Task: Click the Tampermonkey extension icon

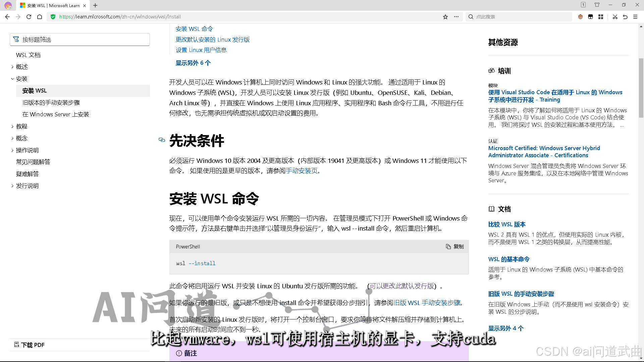Action: pyautogui.click(x=590, y=17)
